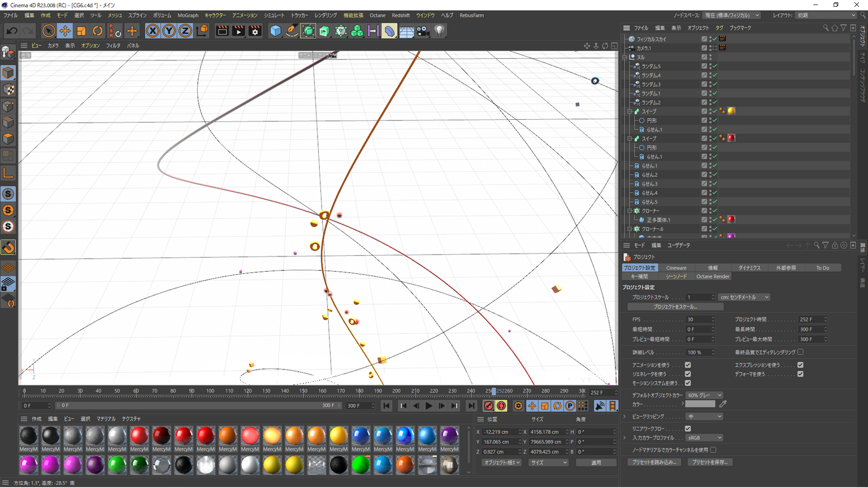Enable the 最終品質でエディタレンダリング checkbox

click(x=800, y=352)
